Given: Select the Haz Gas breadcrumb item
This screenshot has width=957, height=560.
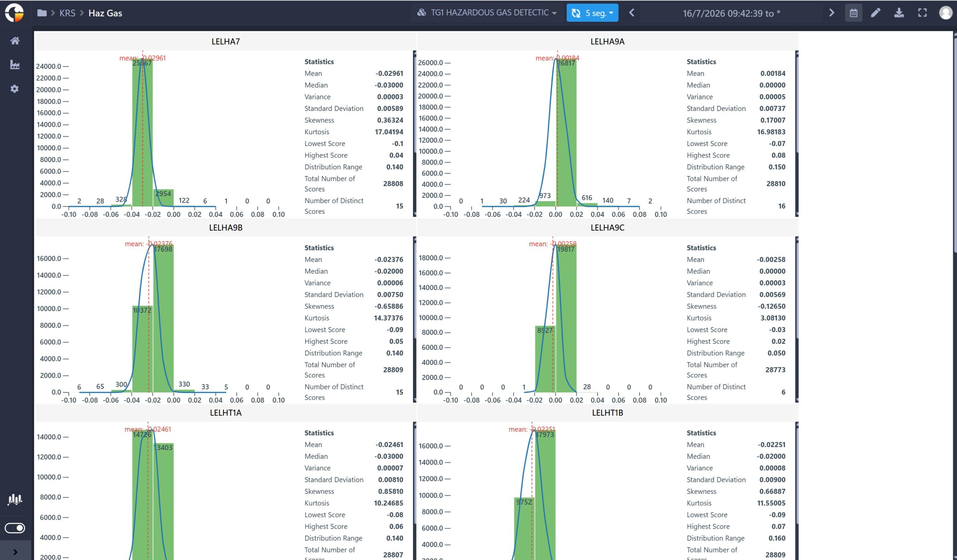Looking at the screenshot, I should [105, 13].
